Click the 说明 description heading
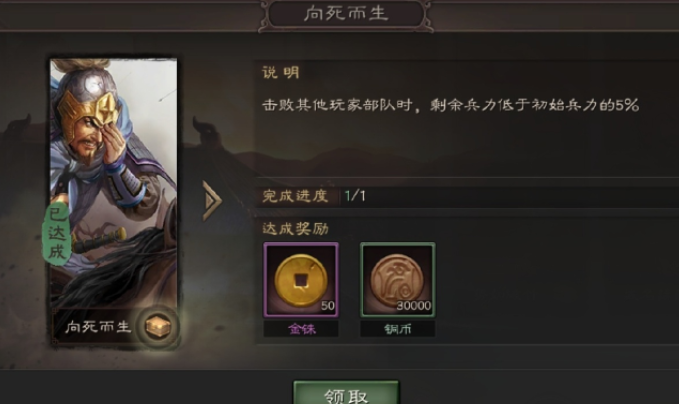Screen dimensions: 679x404 pos(281,72)
